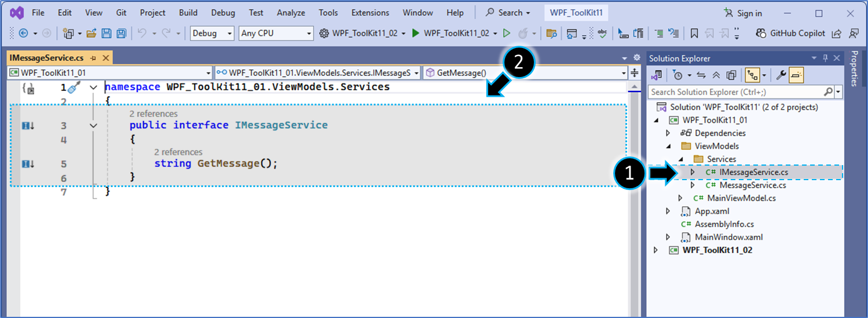Image resolution: width=868 pixels, height=318 pixels.
Task: Click the abc spell checker icon
Action: point(602,34)
